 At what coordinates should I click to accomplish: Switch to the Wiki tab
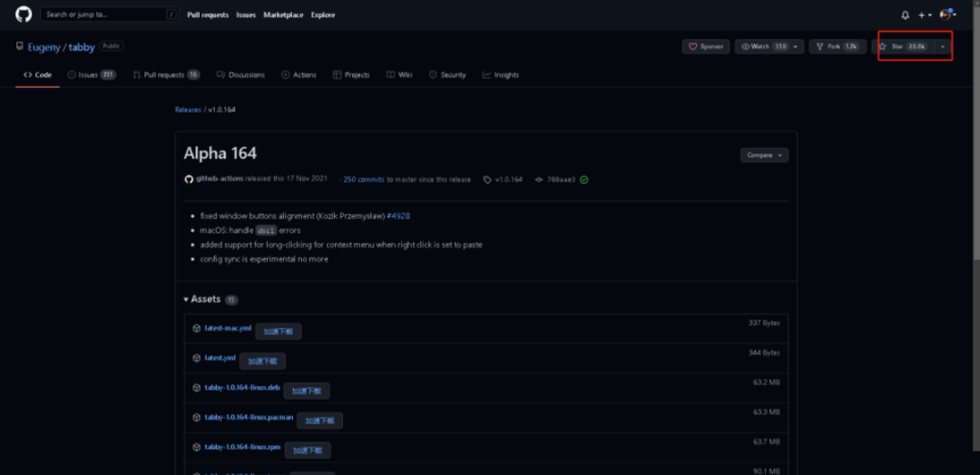click(399, 75)
